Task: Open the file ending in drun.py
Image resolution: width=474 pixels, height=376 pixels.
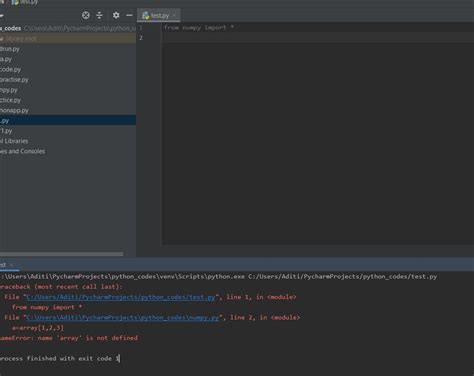Action: 10,49
